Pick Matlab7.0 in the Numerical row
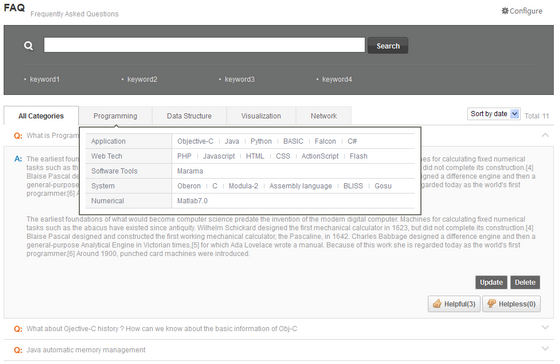560x364 pixels. [x=192, y=201]
